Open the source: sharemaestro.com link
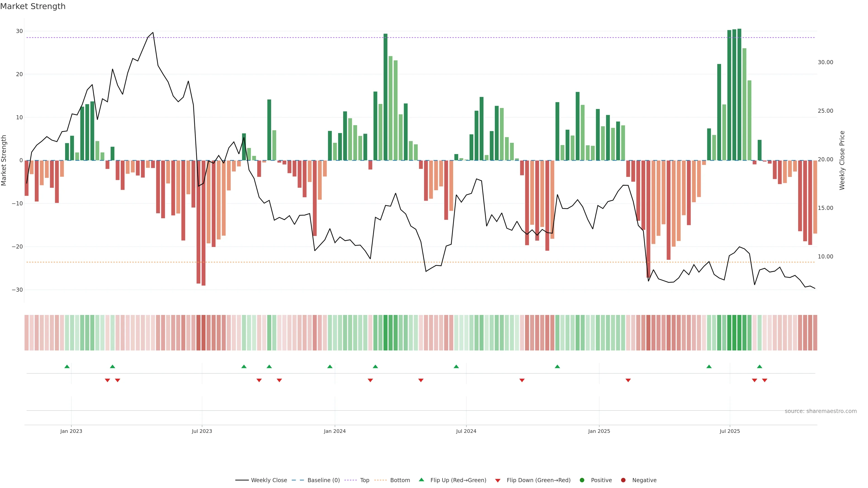The width and height of the screenshot is (868, 488). (821, 411)
